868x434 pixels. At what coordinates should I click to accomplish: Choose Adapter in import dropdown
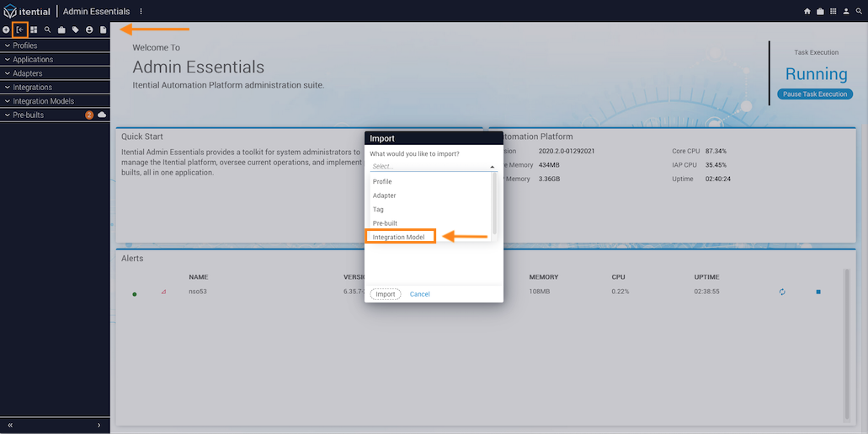click(431, 196)
